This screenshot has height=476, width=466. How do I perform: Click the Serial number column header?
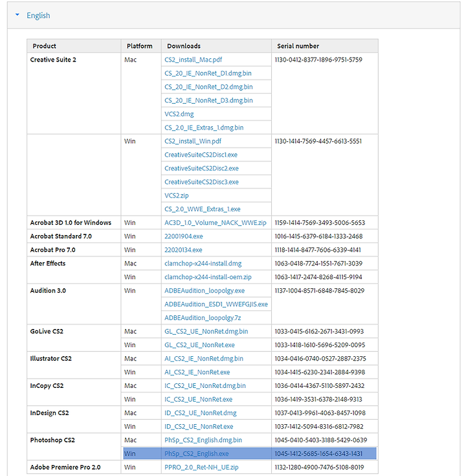point(298,46)
